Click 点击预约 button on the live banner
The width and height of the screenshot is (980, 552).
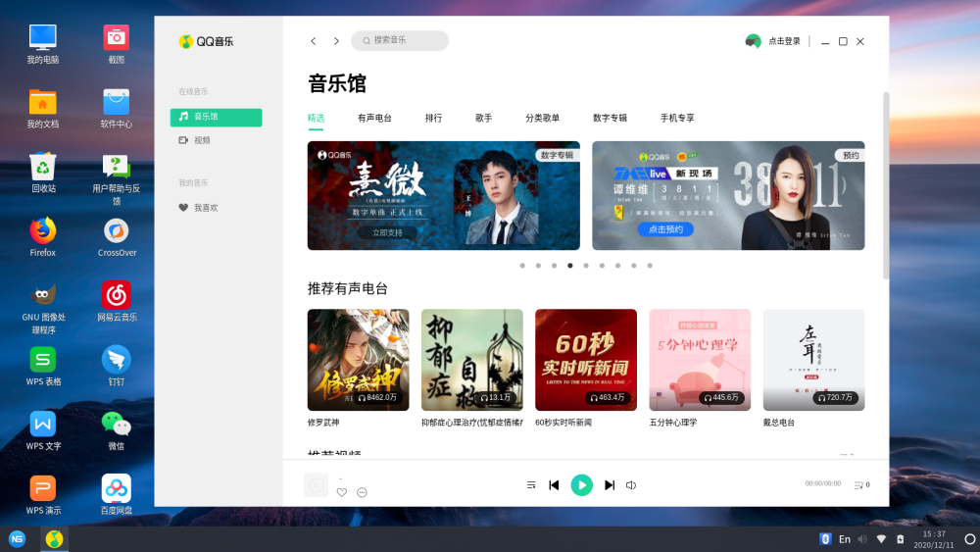(x=665, y=229)
